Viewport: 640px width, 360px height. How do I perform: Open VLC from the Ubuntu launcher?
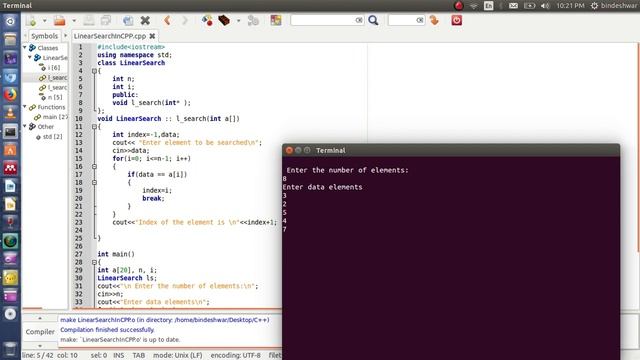tap(10, 113)
